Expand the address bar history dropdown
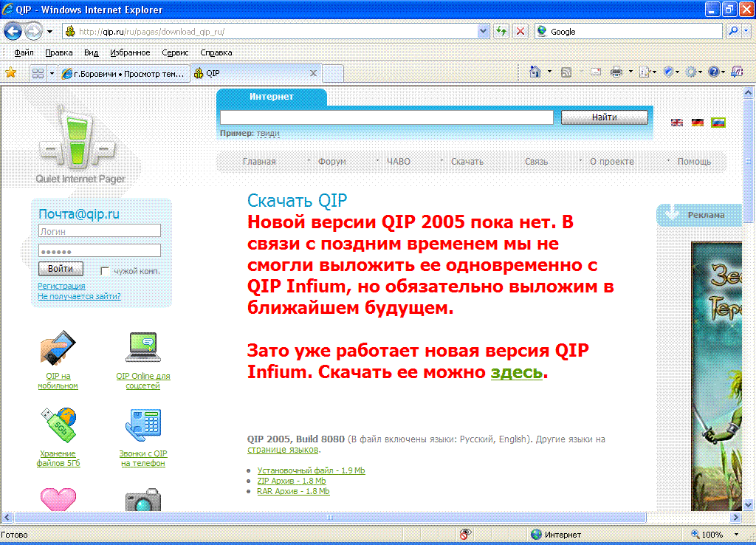Image resolution: width=756 pixels, height=545 pixels. (483, 32)
